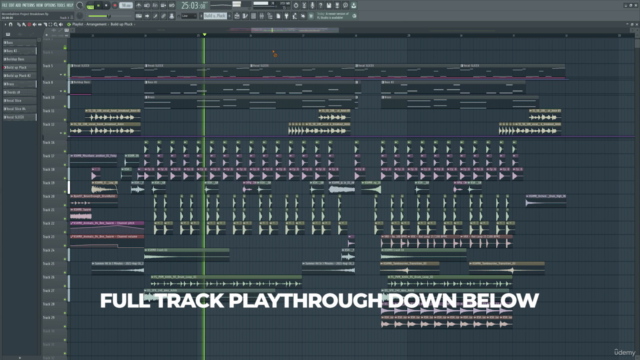Select Chords pattern in picker panel
The height and width of the screenshot is (360, 640).
[x=19, y=92]
